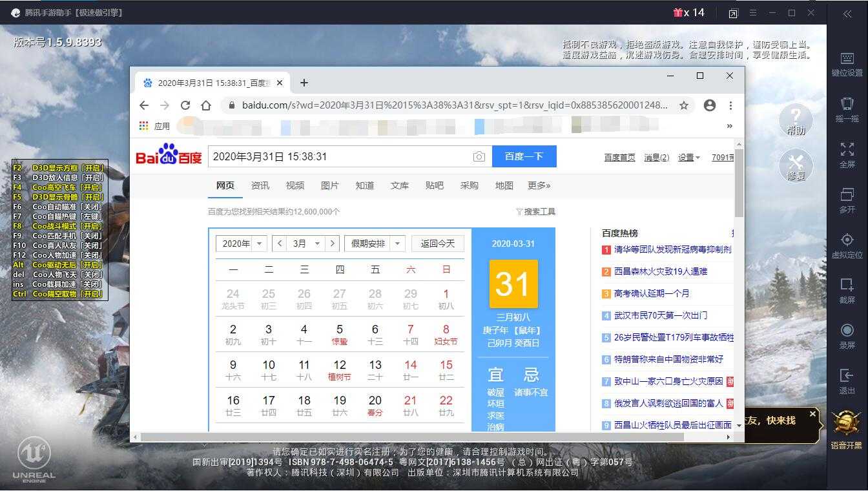Show hidden bookmarks with the » chevron
The height and width of the screenshot is (491, 868).
(730, 126)
